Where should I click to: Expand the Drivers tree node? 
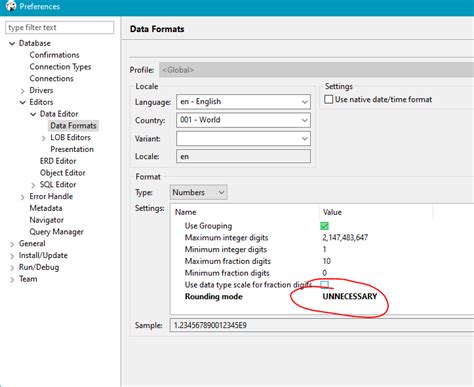click(x=23, y=91)
